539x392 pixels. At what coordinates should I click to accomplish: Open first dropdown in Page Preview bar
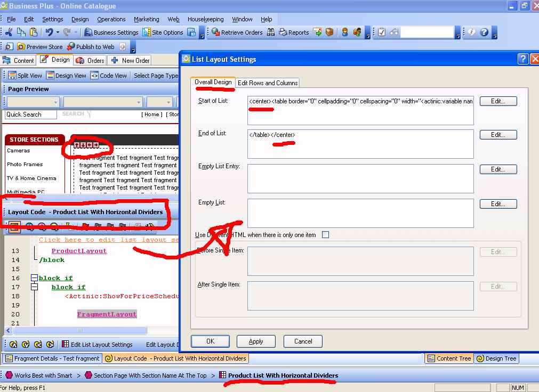pos(55,102)
